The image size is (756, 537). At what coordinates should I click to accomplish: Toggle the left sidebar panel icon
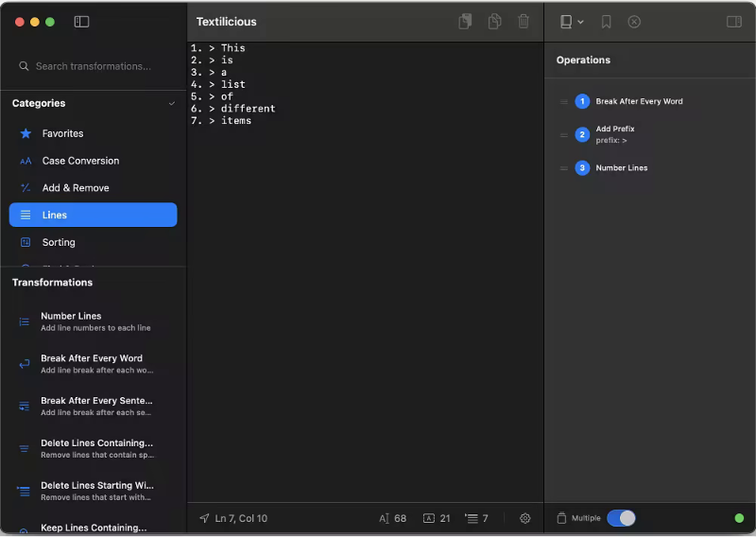(x=81, y=22)
